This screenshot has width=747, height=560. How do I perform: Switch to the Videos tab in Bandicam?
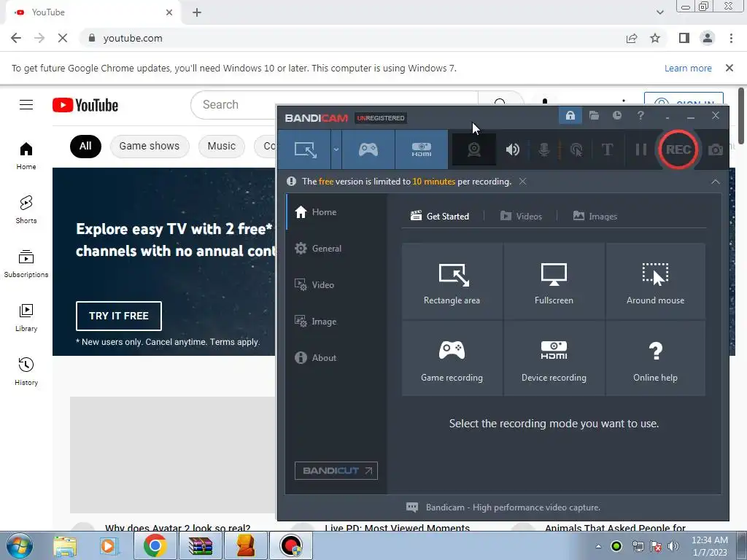[521, 216]
